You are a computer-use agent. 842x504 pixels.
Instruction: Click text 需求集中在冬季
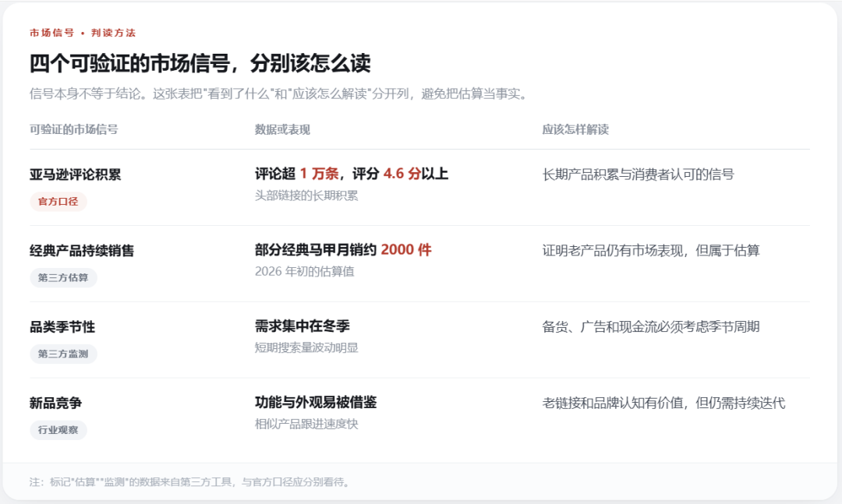pos(302,326)
